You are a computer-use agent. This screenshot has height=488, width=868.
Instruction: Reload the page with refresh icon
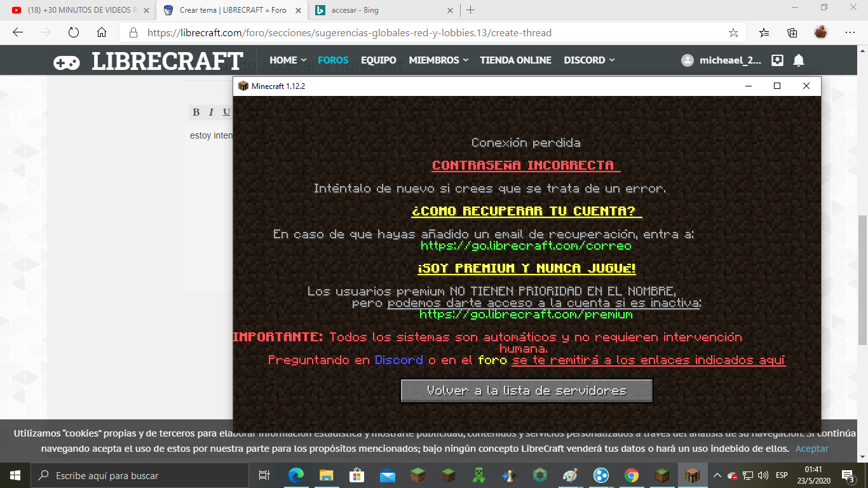[73, 32]
